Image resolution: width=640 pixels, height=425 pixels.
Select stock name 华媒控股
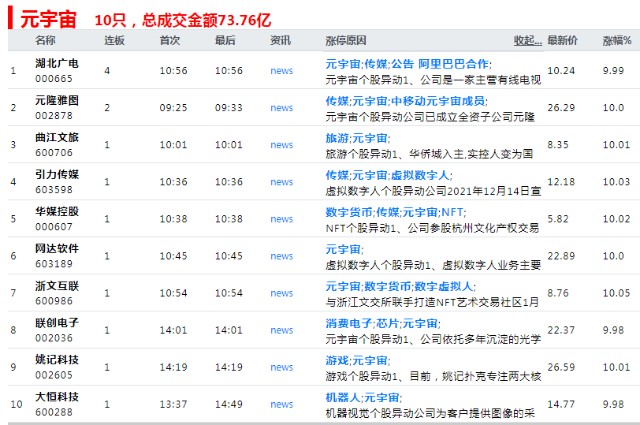pyautogui.click(x=57, y=211)
